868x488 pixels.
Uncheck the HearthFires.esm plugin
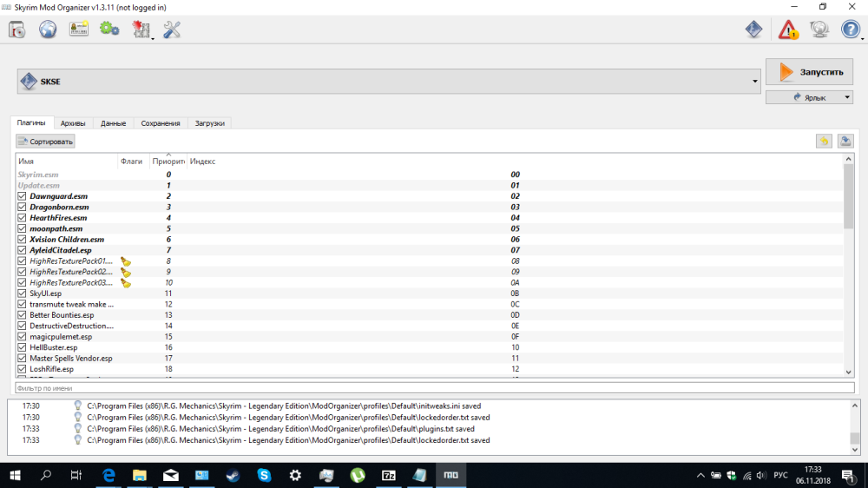tap(22, 218)
